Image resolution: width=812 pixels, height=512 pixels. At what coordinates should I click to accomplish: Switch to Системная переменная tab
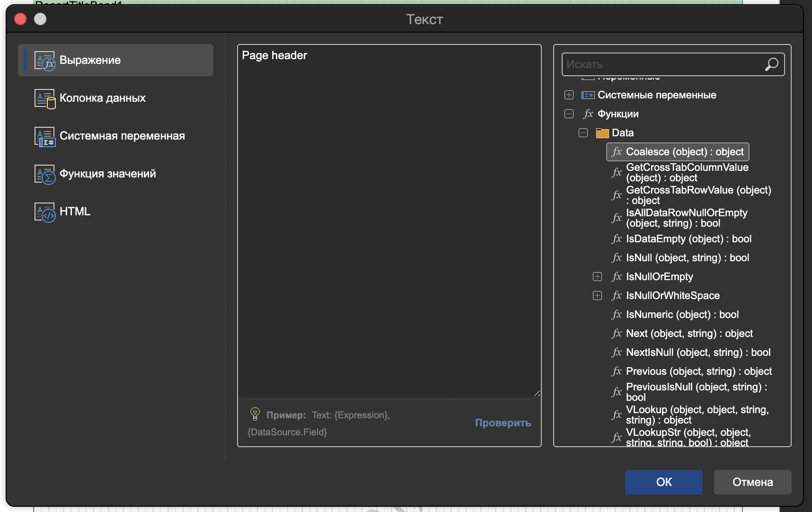115,136
